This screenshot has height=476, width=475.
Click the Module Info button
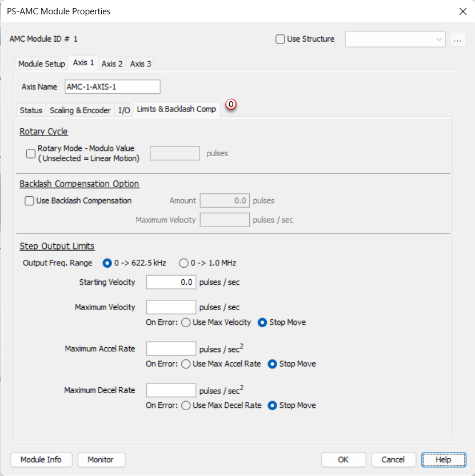(x=41, y=459)
